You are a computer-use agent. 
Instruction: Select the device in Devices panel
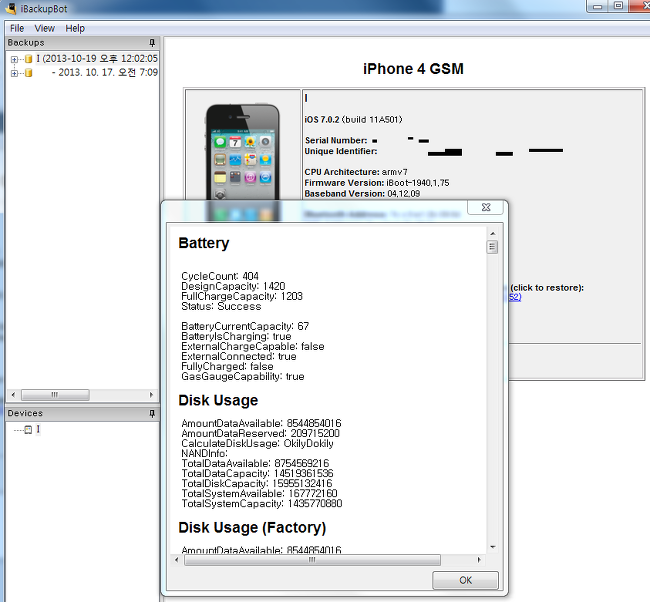point(38,429)
